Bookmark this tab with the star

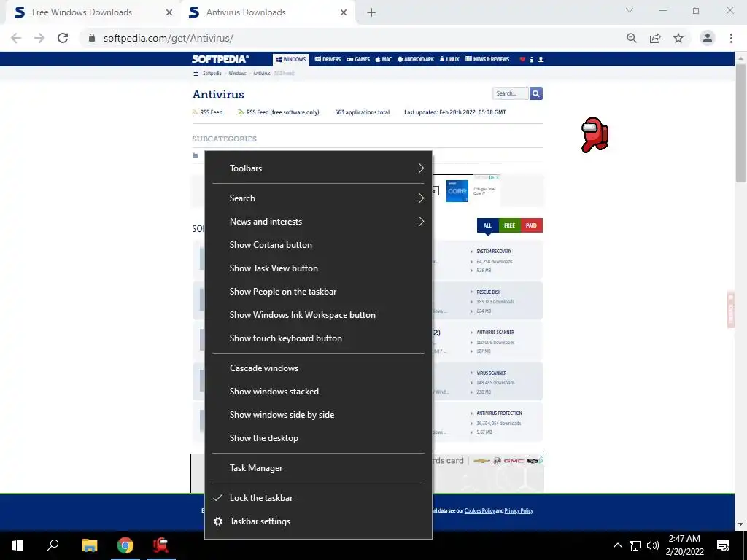pos(678,38)
